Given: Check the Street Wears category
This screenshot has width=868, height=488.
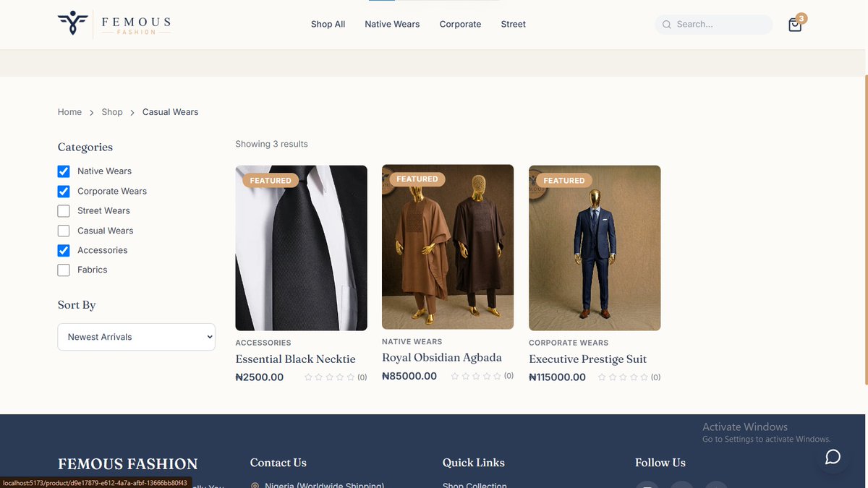Looking at the screenshot, I should (64, 211).
